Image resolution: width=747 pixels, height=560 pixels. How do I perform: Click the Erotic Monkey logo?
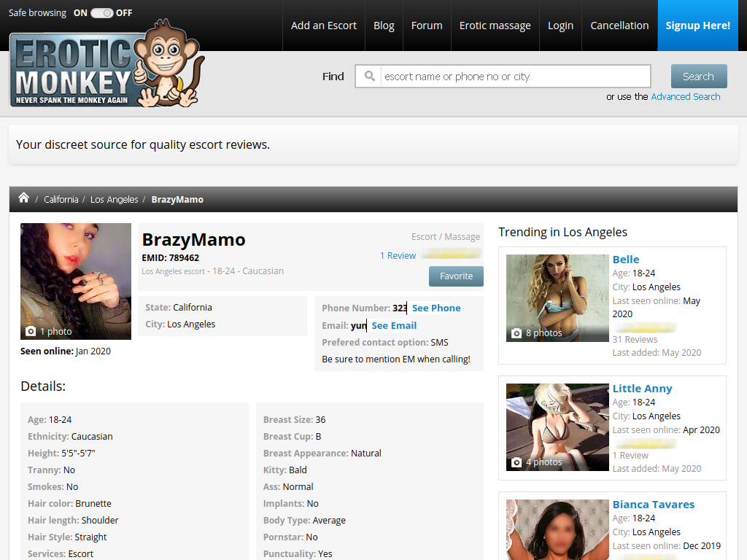[107, 66]
